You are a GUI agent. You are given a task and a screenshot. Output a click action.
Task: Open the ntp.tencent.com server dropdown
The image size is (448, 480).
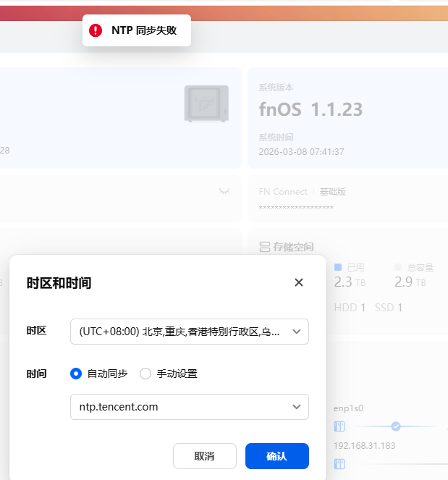(190, 407)
